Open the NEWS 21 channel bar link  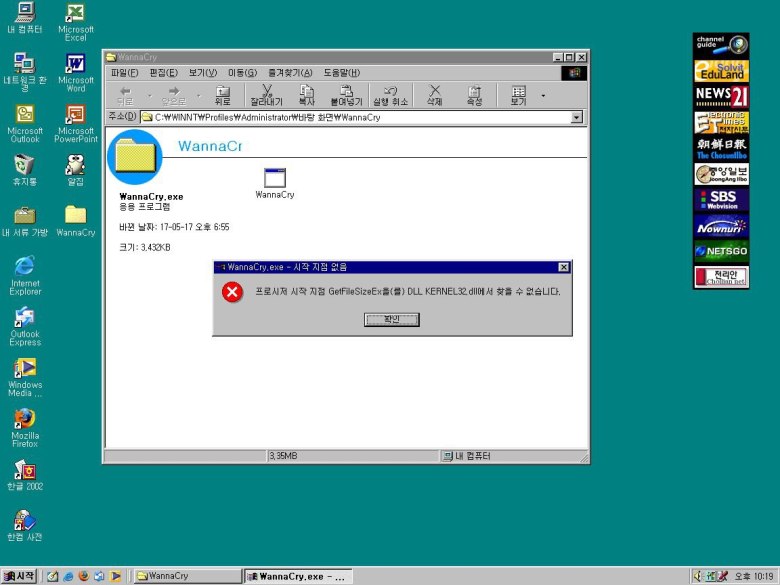click(721, 95)
